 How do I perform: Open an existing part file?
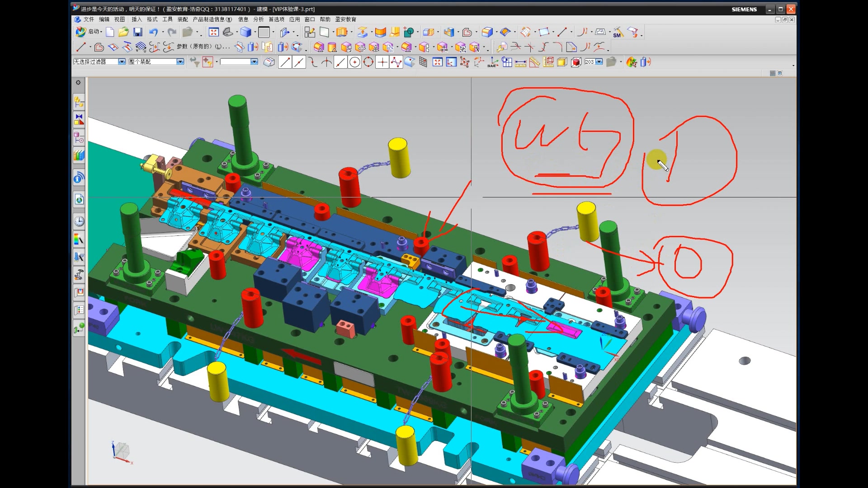tap(123, 32)
